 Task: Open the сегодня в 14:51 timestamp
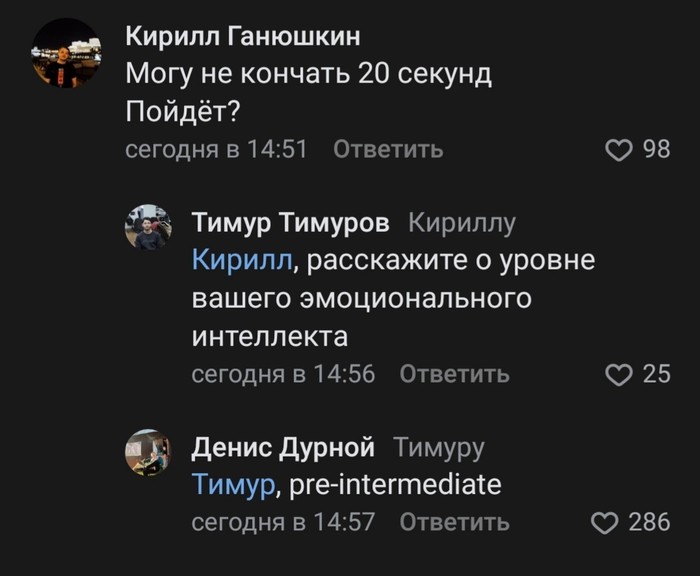[216, 150]
